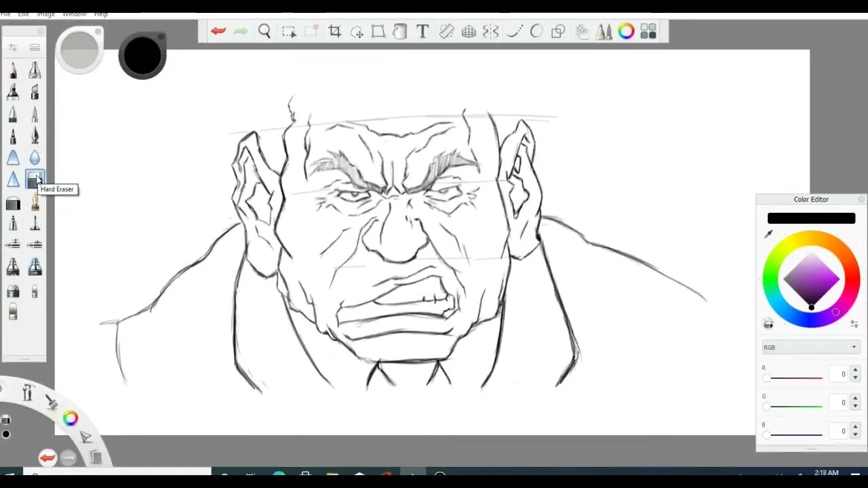Select the Crop tool

[334, 31]
